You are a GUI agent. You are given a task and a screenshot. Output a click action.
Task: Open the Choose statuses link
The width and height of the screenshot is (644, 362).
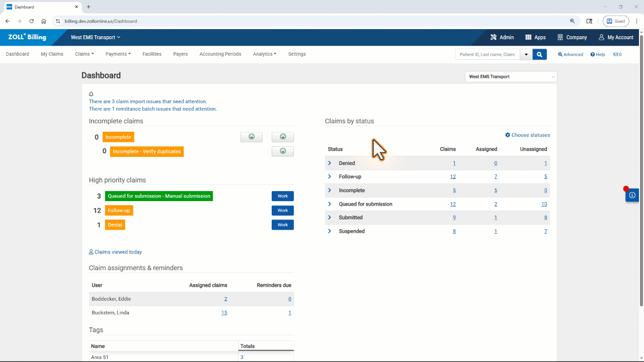tap(527, 135)
